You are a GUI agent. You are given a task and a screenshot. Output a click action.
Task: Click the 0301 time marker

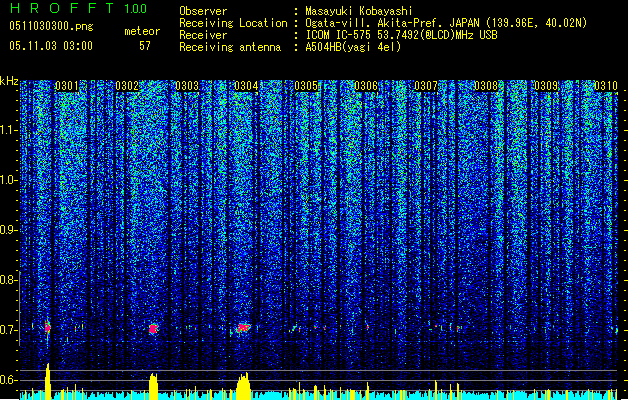[x=67, y=86]
